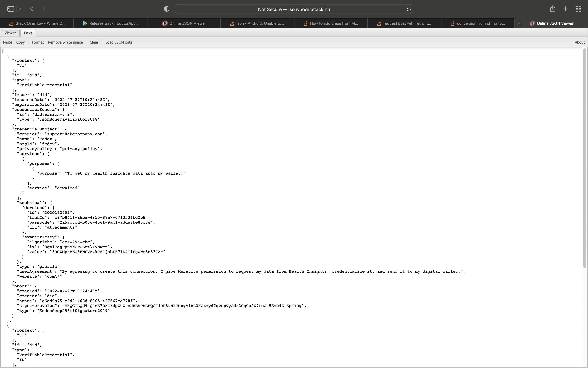Select the Text tab

point(28,33)
